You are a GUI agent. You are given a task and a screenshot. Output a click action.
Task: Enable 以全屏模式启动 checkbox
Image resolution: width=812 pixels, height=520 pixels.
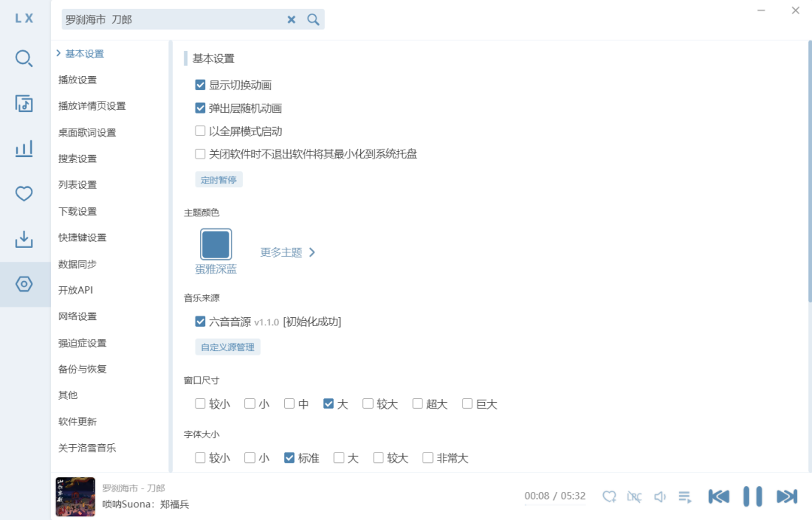tap(200, 131)
